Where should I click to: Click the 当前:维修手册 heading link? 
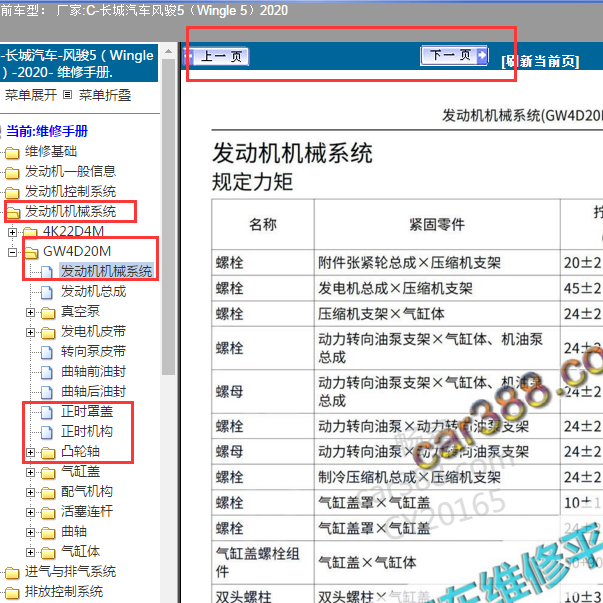coord(47,131)
